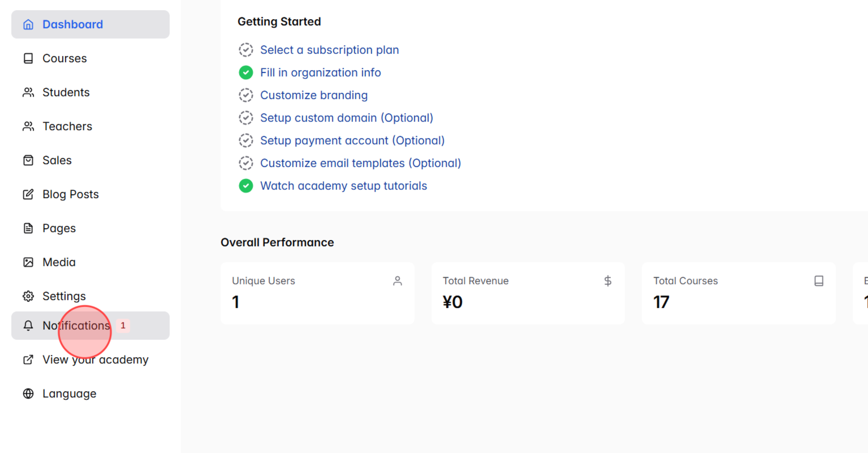
Task: Click Watch academy setup tutorials
Action: (343, 186)
